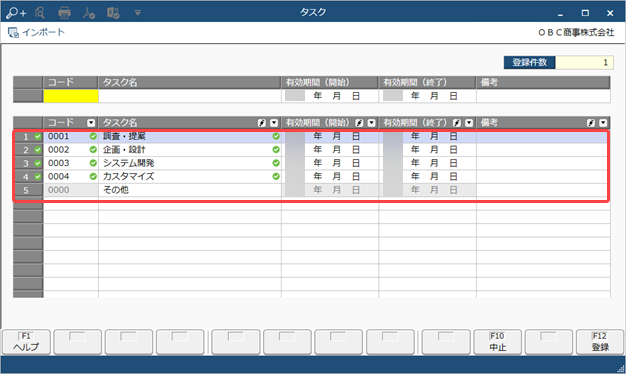This screenshot has width=626, height=374.
Task: Click green check beside row number 4
Action: point(38,176)
